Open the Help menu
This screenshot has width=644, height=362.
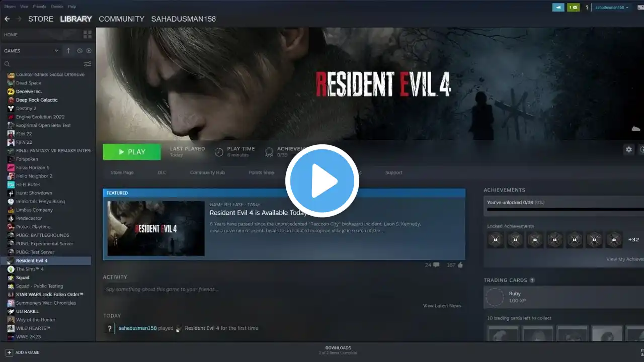click(x=72, y=7)
